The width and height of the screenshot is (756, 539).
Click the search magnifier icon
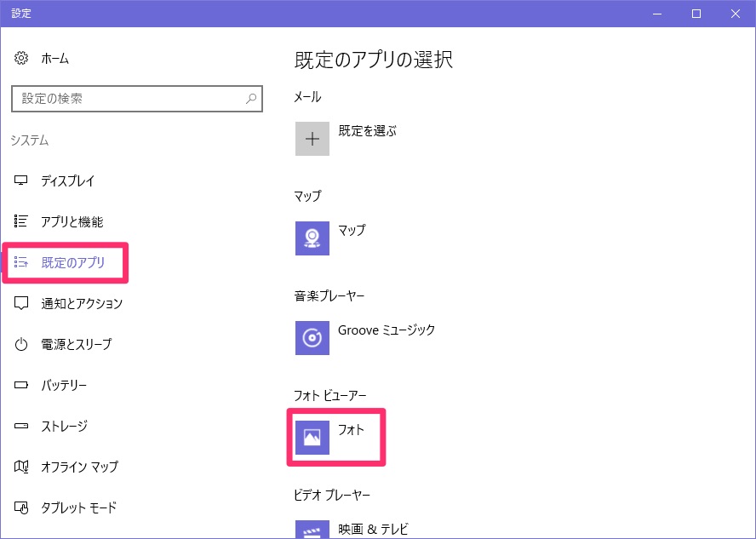251,99
